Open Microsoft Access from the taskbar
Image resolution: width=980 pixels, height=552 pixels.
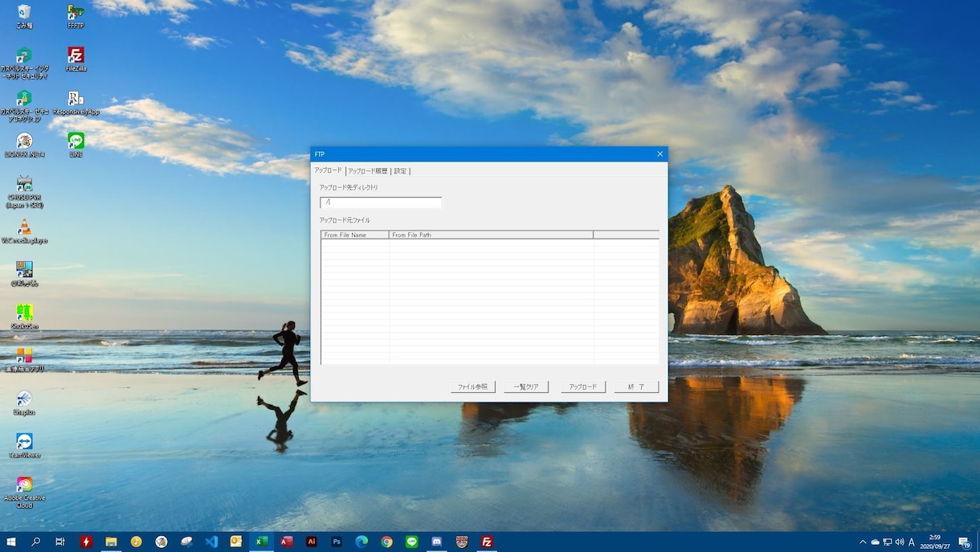tap(286, 542)
